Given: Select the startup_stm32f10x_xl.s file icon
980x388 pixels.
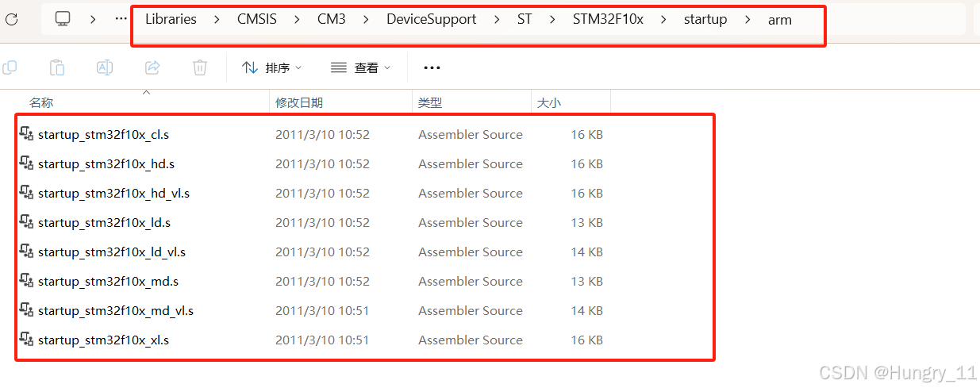Looking at the screenshot, I should [x=26, y=340].
